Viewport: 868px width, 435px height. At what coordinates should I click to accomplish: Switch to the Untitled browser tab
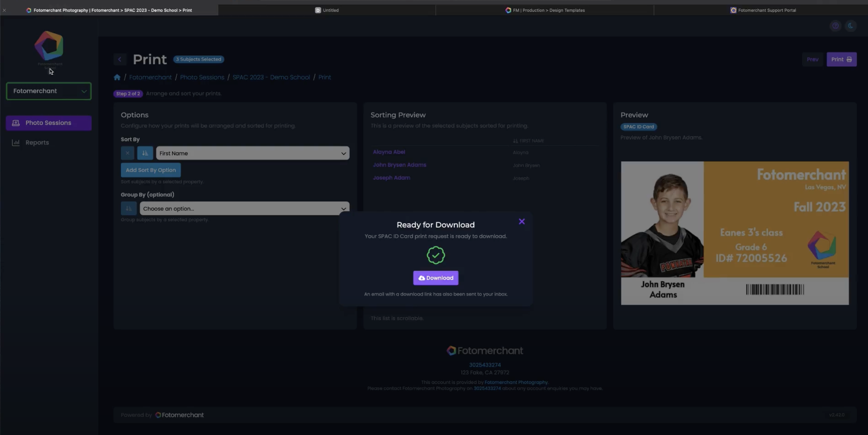(x=327, y=10)
